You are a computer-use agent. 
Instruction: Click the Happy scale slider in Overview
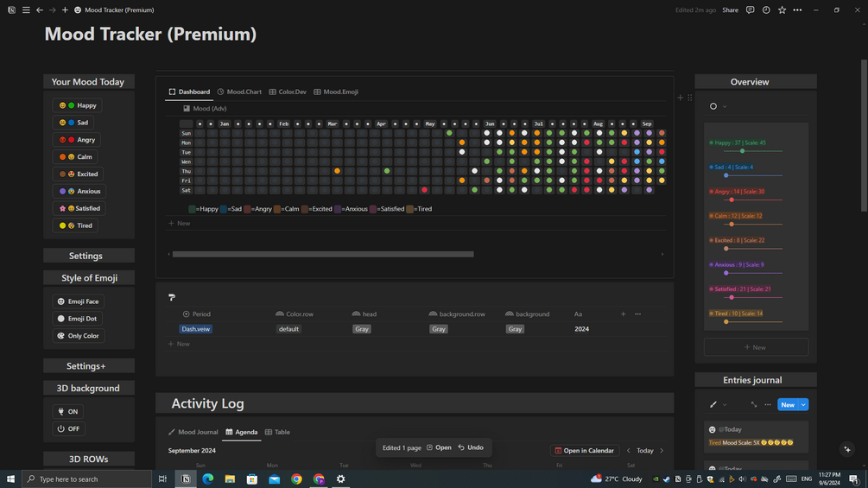pyautogui.click(x=745, y=151)
